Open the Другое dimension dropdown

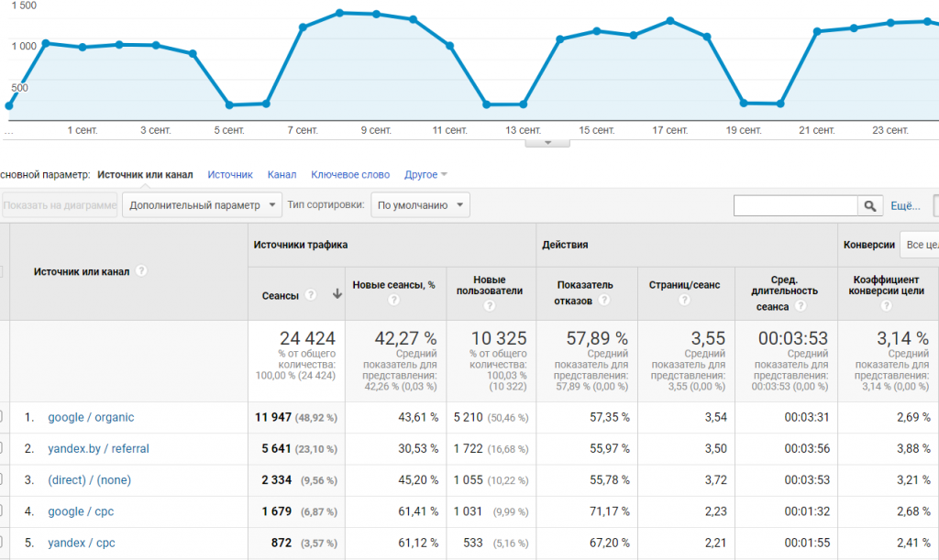click(425, 174)
